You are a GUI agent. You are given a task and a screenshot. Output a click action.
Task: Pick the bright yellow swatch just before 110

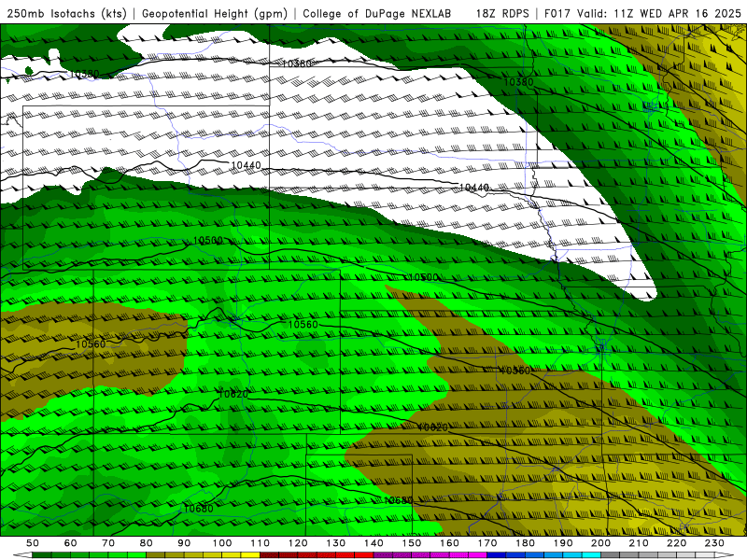point(250,555)
